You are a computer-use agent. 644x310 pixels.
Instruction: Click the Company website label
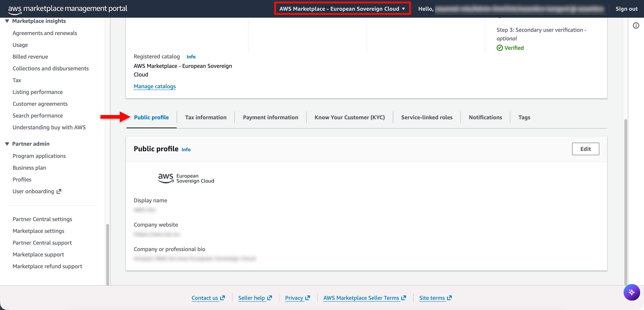(156, 225)
